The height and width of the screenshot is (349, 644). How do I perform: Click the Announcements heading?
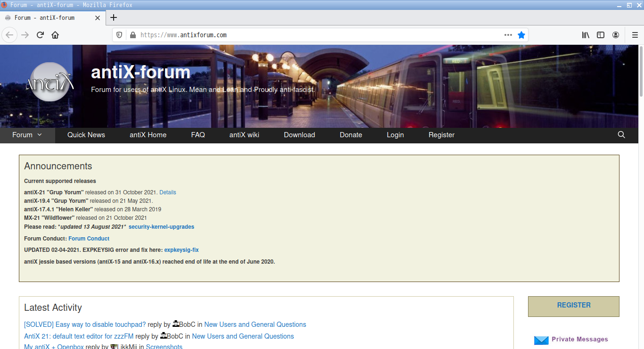[58, 166]
